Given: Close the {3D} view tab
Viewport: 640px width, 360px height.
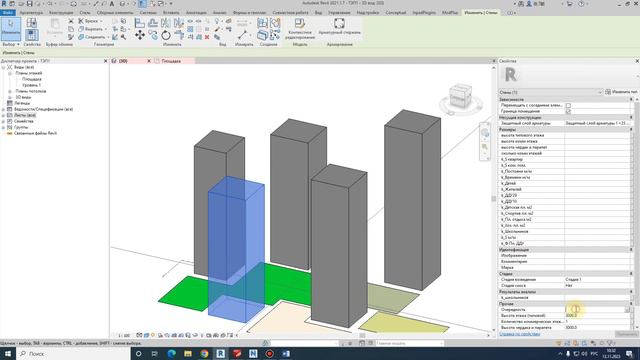Looking at the screenshot, I should (149, 61).
